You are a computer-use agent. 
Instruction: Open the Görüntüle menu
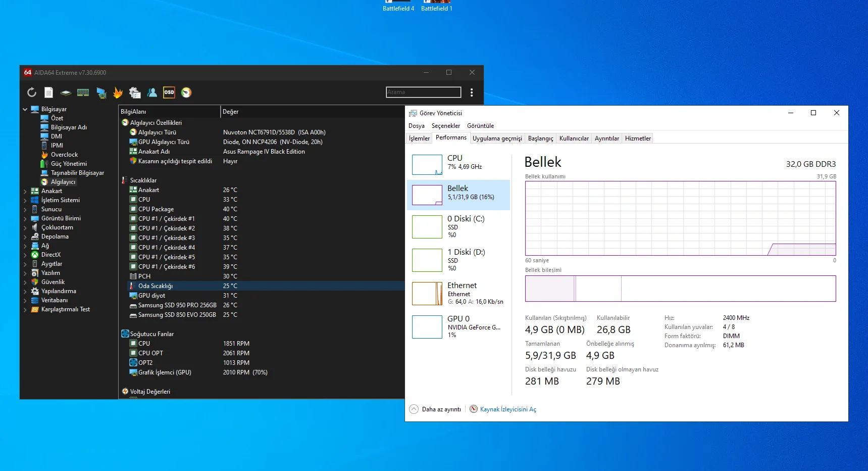point(481,126)
